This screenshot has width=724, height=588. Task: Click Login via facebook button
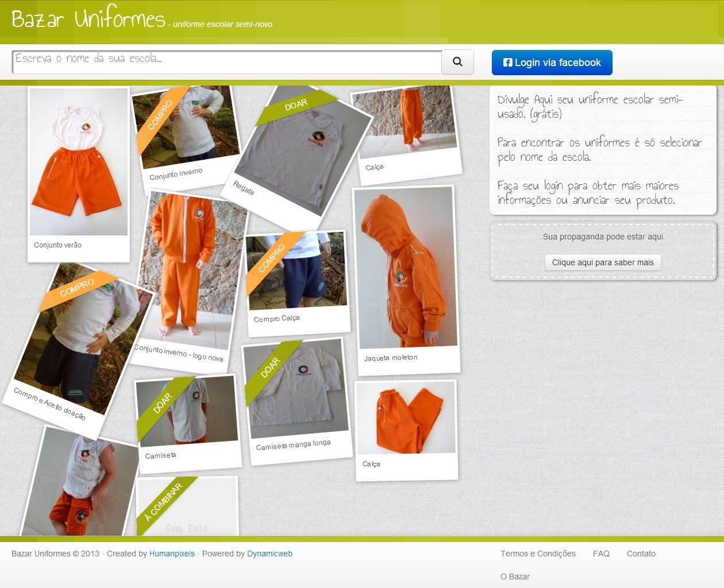coord(552,63)
